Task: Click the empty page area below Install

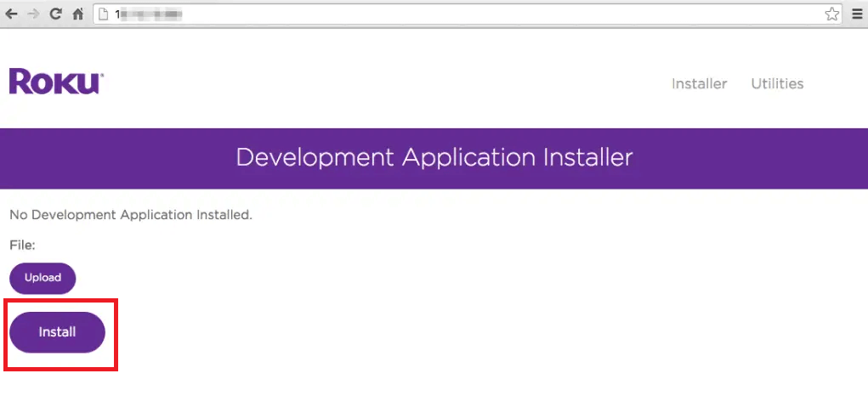Action: click(x=425, y=391)
